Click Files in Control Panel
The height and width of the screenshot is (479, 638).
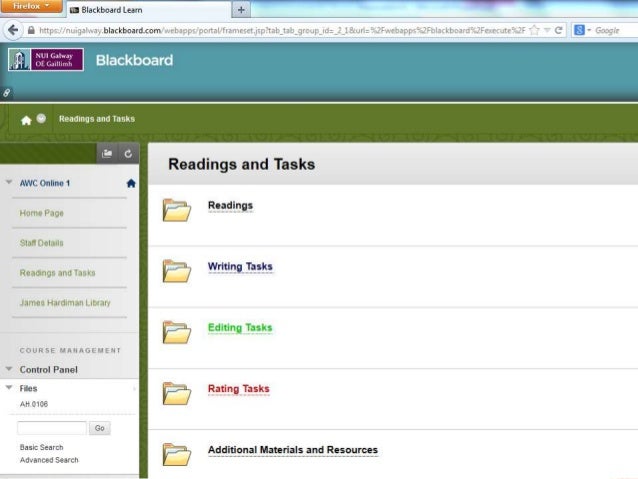point(28,388)
